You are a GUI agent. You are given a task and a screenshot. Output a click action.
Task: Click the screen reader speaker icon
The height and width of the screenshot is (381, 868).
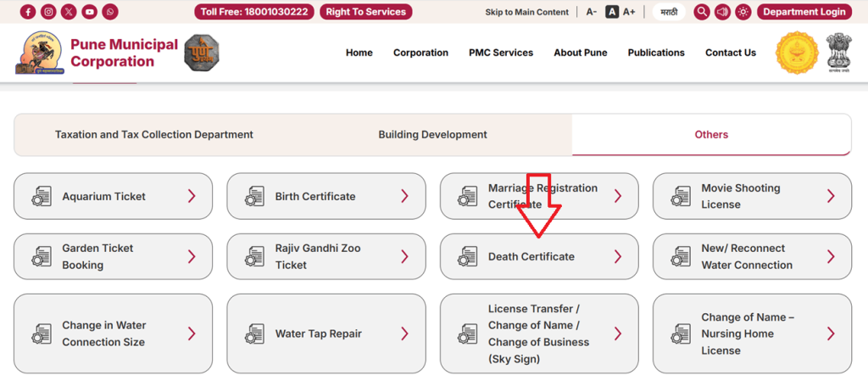722,12
